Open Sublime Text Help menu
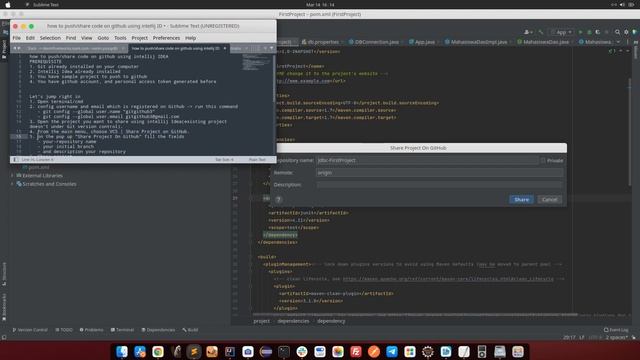 (191, 38)
